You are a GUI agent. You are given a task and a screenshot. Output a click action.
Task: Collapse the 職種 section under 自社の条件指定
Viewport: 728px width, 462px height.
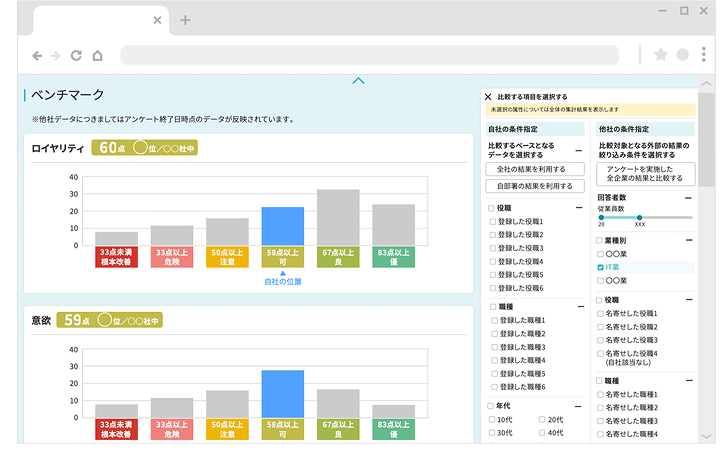[581, 306]
